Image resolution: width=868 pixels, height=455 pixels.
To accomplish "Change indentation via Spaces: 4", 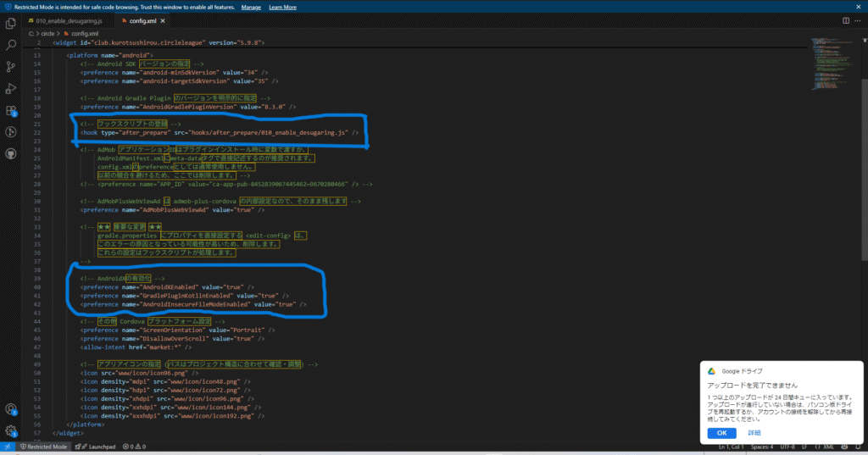I will tap(762, 447).
